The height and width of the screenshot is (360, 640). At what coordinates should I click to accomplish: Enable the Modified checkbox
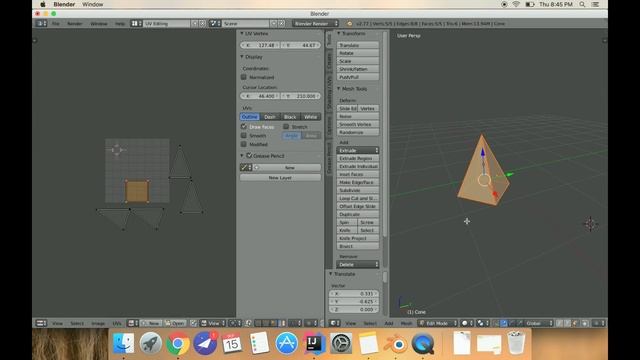244,144
